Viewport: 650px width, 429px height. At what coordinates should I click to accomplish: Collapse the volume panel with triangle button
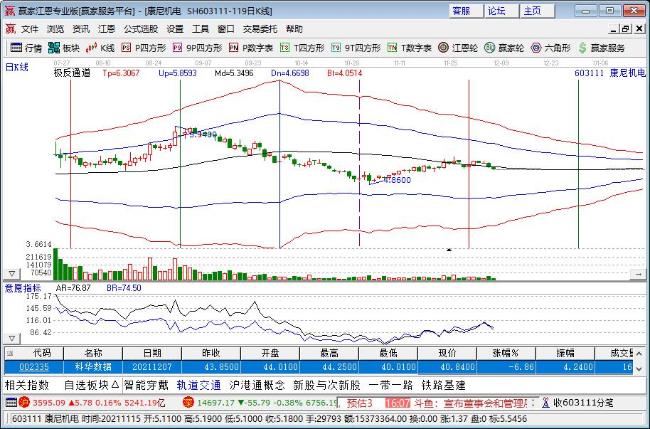click(x=12, y=274)
